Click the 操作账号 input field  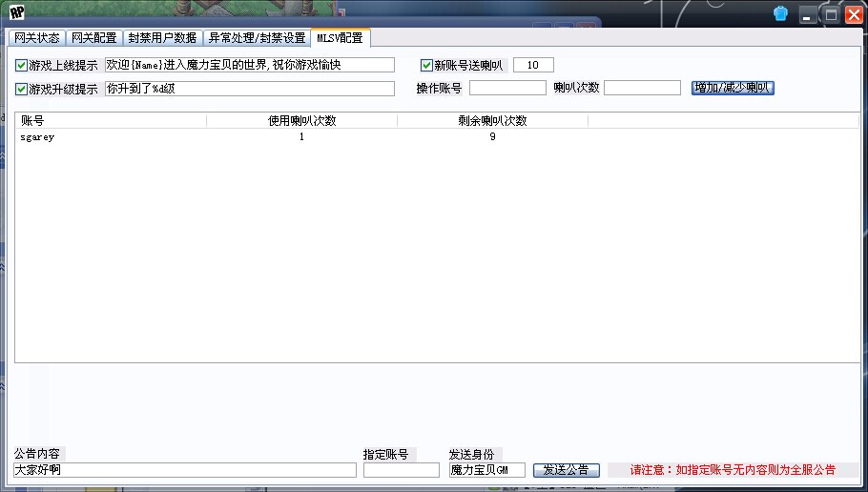tap(507, 89)
